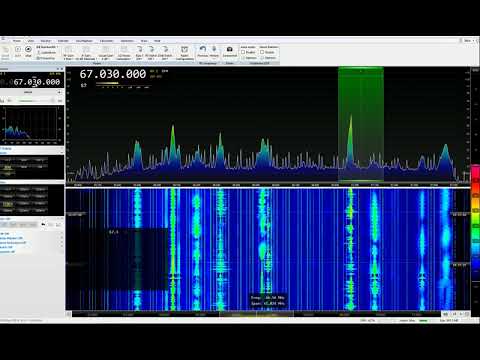Viewport: 480px width, 360px height.
Task: Switch to the Home ribbon tab
Action: point(17,41)
